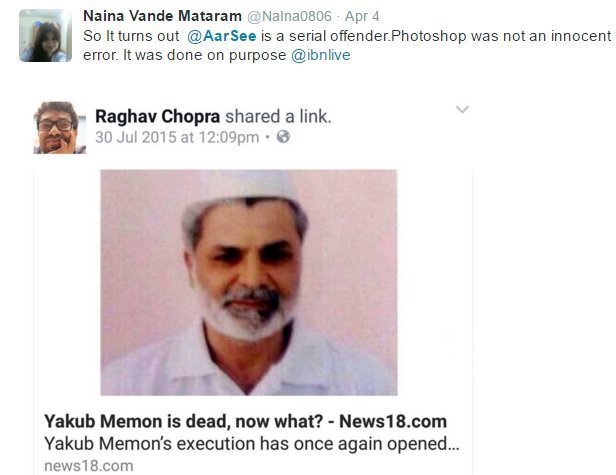Expand the post options chevron
This screenshot has height=475, width=616.
[462, 109]
